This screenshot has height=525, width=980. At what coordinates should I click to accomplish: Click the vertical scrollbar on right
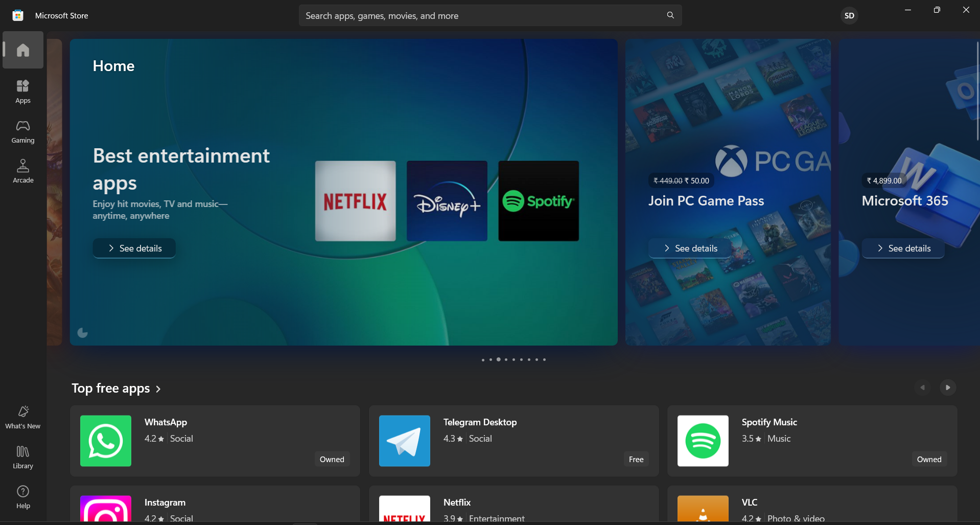(x=977, y=90)
